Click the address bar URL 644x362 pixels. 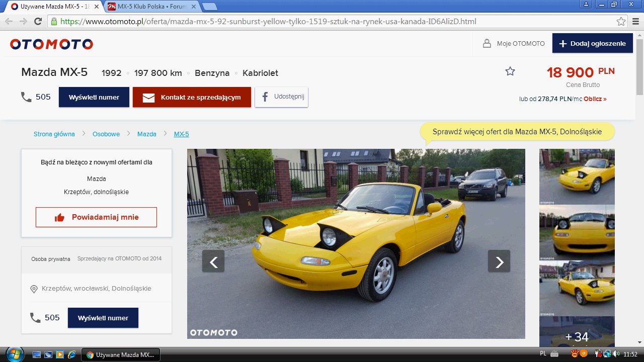click(268, 22)
